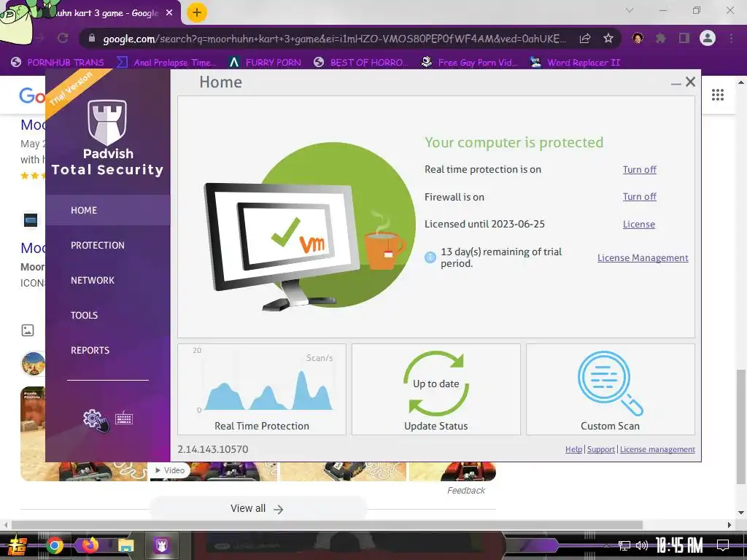Click View all button in Google results

(258, 508)
